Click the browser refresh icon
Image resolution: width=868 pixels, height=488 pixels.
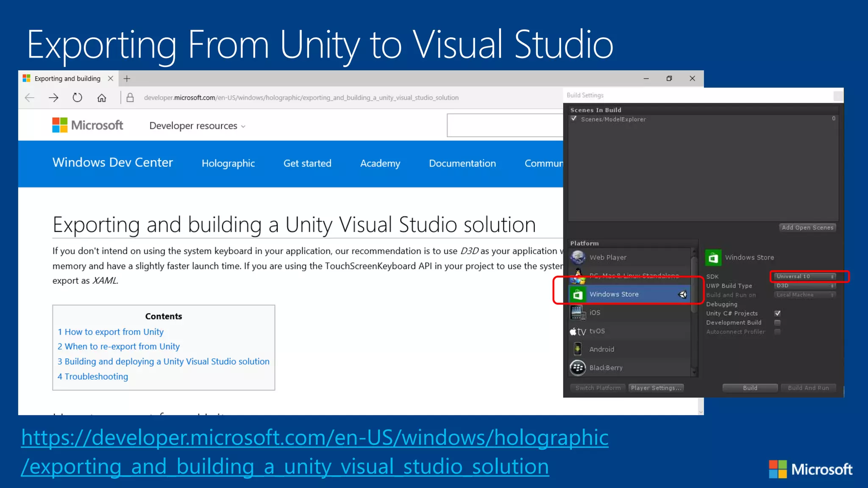tap(77, 98)
